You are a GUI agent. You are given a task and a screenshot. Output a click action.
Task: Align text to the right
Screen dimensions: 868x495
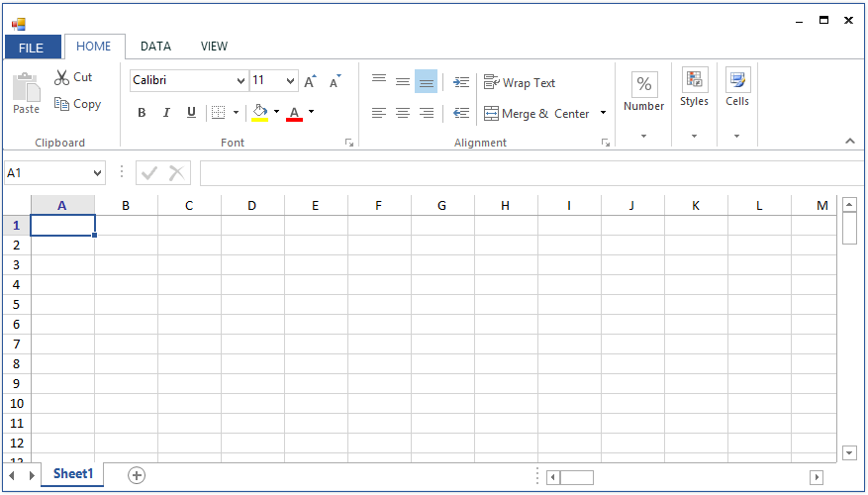pyautogui.click(x=427, y=113)
